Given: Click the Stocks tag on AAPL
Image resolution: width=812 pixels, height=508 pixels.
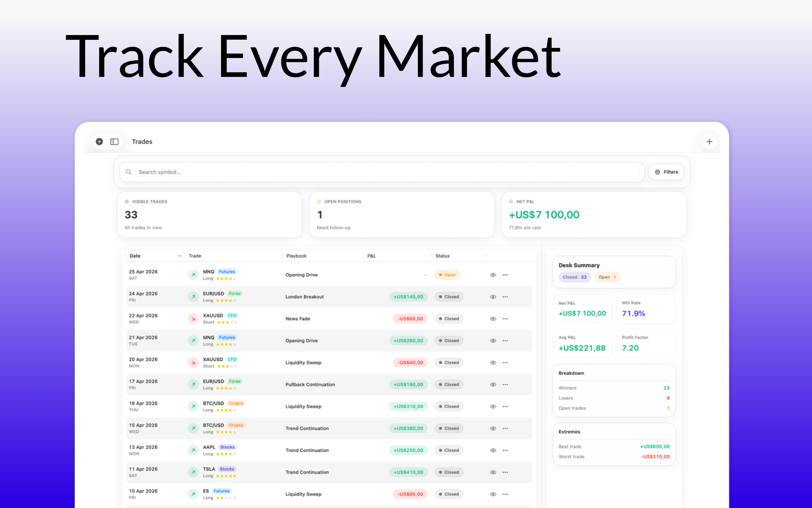Looking at the screenshot, I should click(228, 447).
